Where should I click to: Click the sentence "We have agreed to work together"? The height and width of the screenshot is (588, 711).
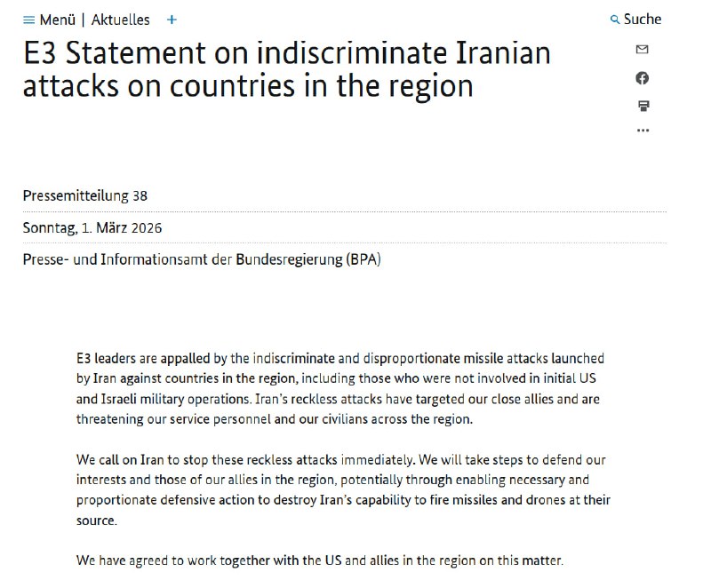(x=320, y=560)
